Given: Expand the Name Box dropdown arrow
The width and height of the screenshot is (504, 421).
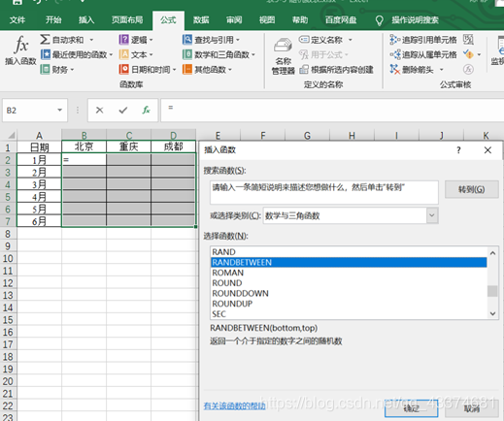Looking at the screenshot, I should 59,111.
